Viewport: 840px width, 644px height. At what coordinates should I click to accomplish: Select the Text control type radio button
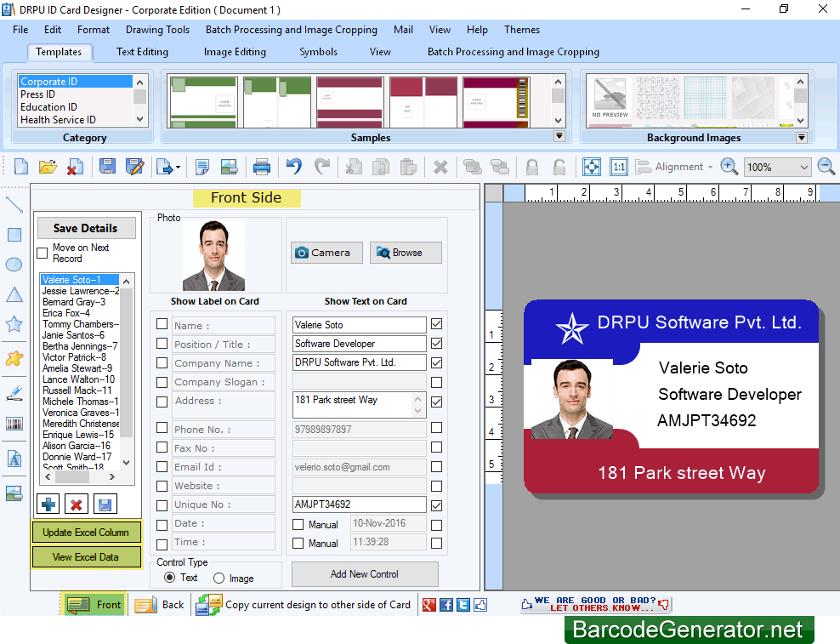(169, 578)
